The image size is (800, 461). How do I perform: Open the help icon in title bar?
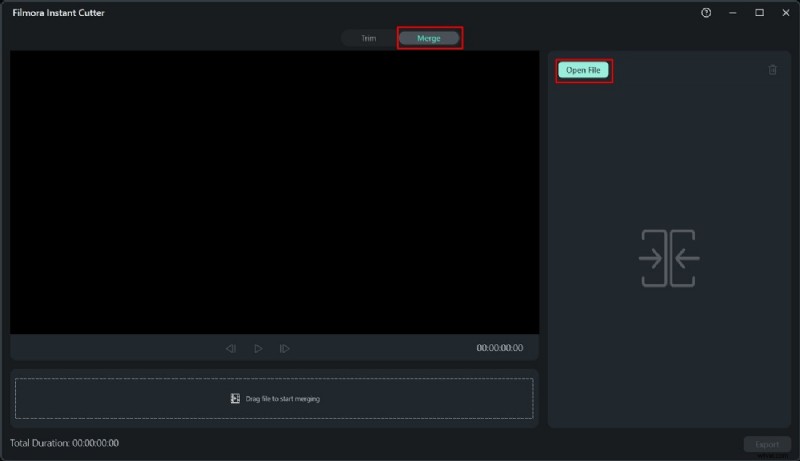(x=706, y=13)
